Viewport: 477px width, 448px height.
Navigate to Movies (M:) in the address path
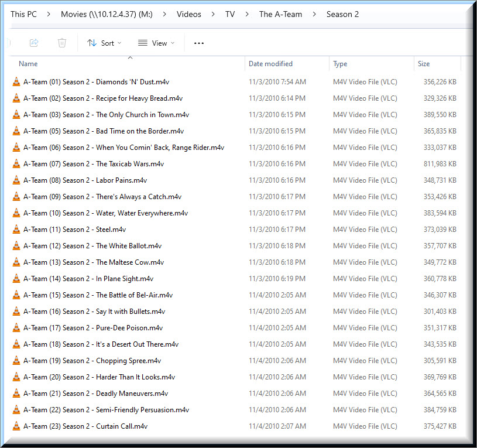coord(107,14)
